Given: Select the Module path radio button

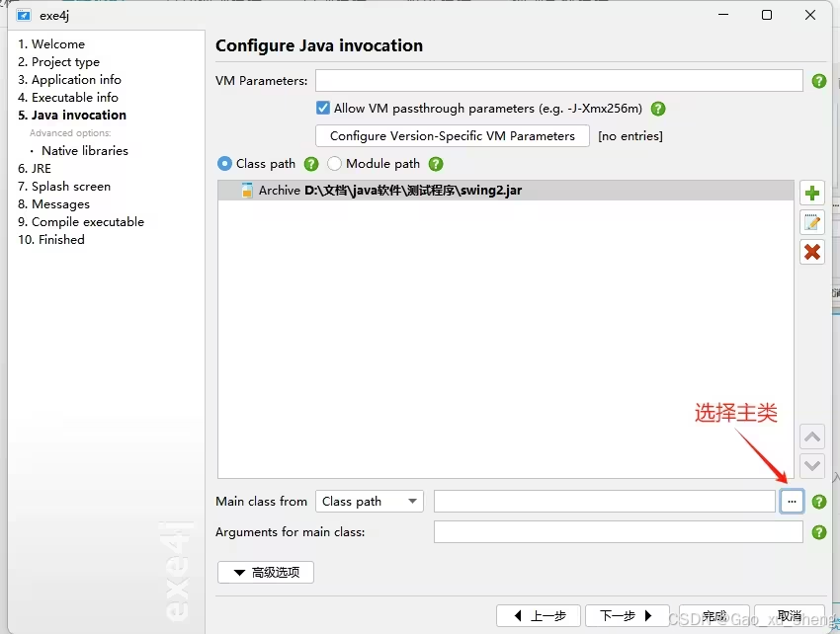Looking at the screenshot, I should click(334, 164).
